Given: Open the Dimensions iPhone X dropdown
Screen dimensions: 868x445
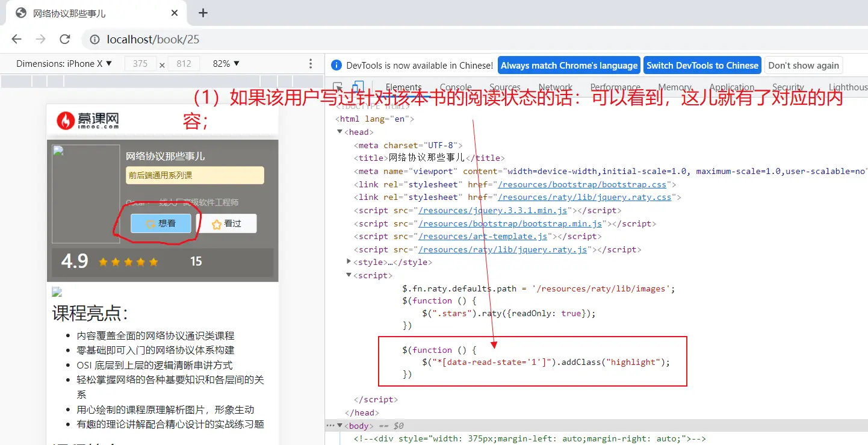Looking at the screenshot, I should click(x=64, y=64).
